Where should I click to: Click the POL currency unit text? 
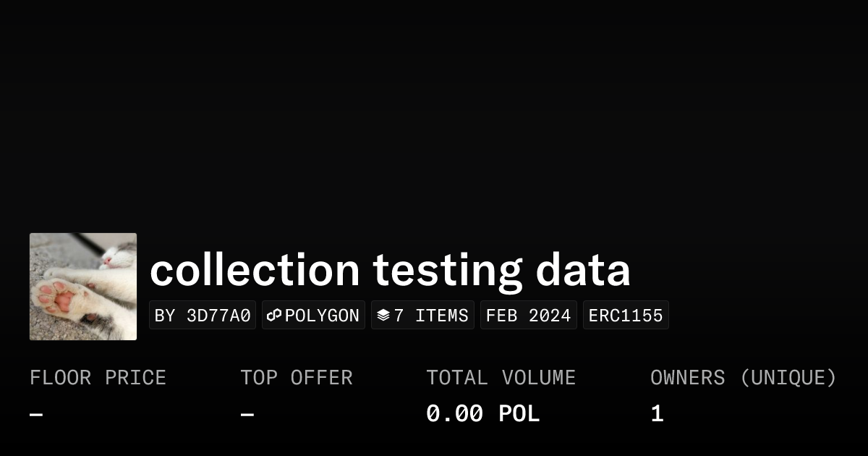[x=519, y=414]
